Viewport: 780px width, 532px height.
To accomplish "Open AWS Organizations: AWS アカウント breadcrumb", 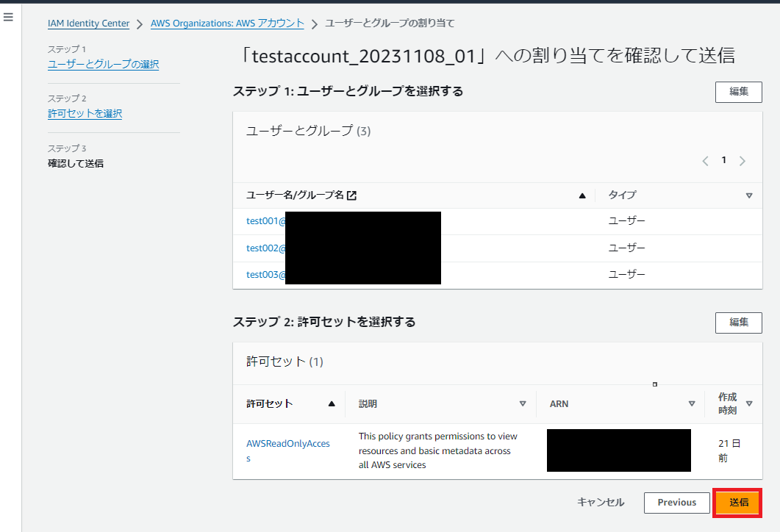I will [227, 24].
